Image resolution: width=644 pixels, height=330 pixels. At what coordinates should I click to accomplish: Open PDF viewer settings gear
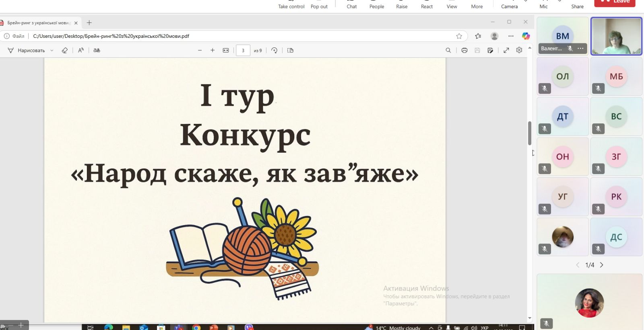point(519,50)
